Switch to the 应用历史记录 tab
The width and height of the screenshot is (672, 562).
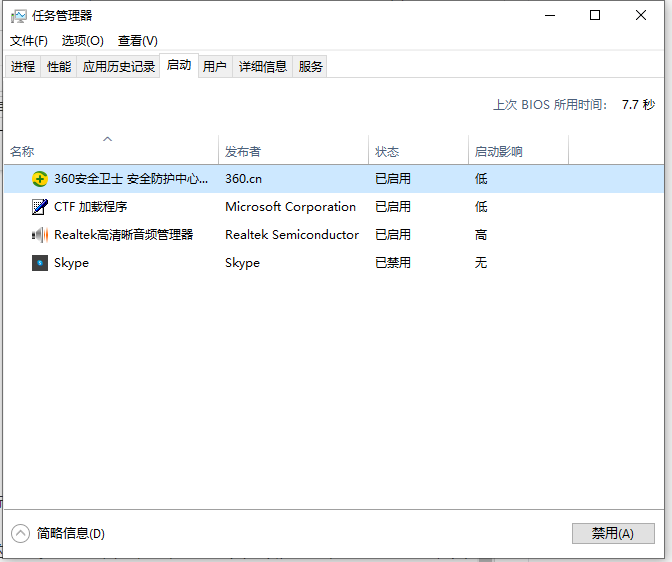119,66
